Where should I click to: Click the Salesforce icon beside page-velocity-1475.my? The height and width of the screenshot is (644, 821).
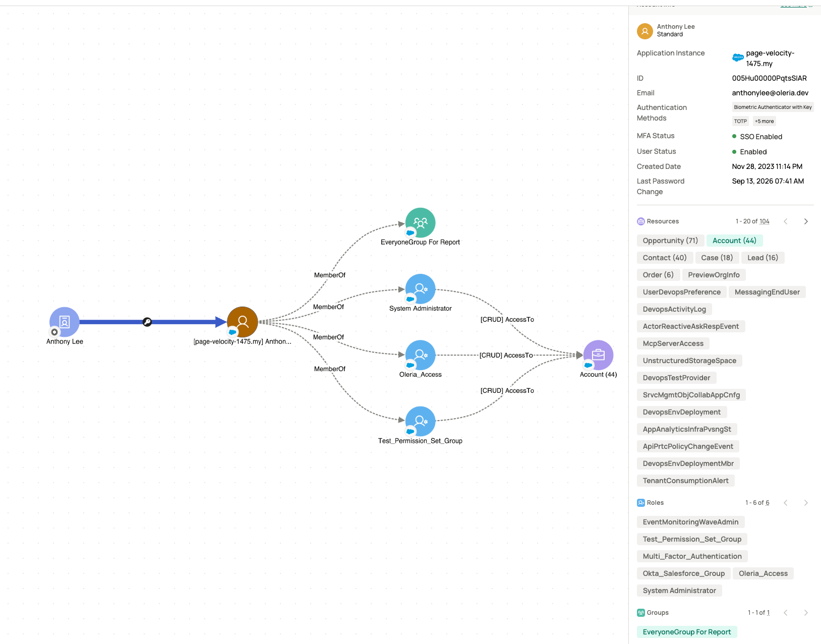[x=738, y=57]
